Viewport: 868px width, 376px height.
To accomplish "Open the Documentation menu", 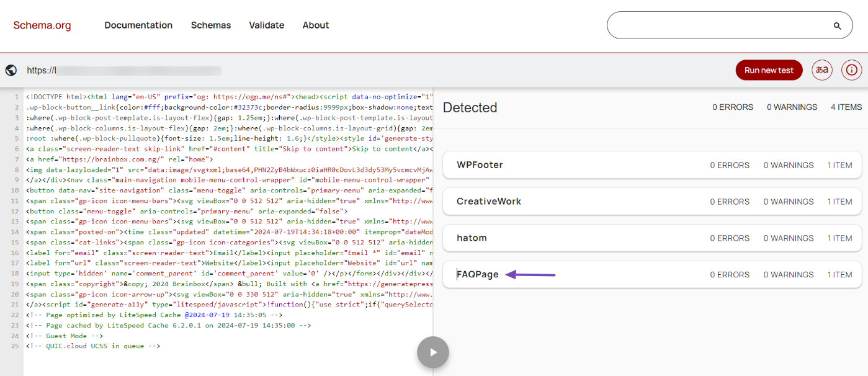I will [x=138, y=25].
